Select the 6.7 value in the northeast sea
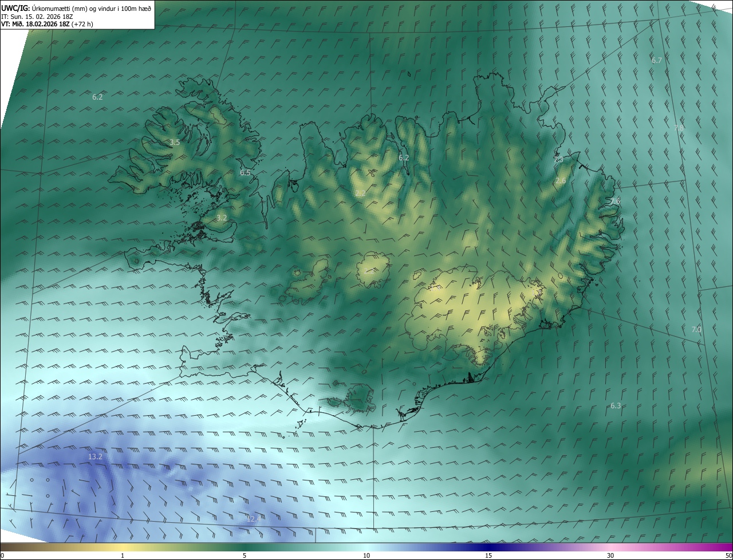This screenshot has height=560, width=733. tap(657, 60)
